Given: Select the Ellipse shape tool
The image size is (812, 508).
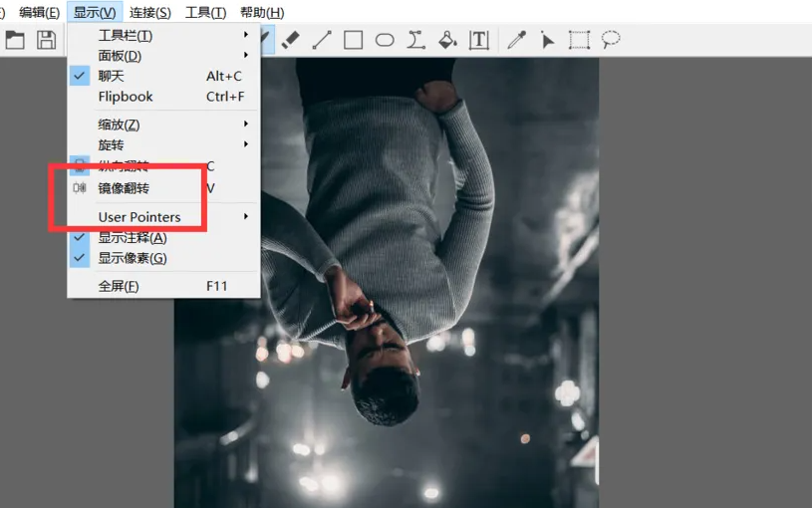Looking at the screenshot, I should coord(385,40).
